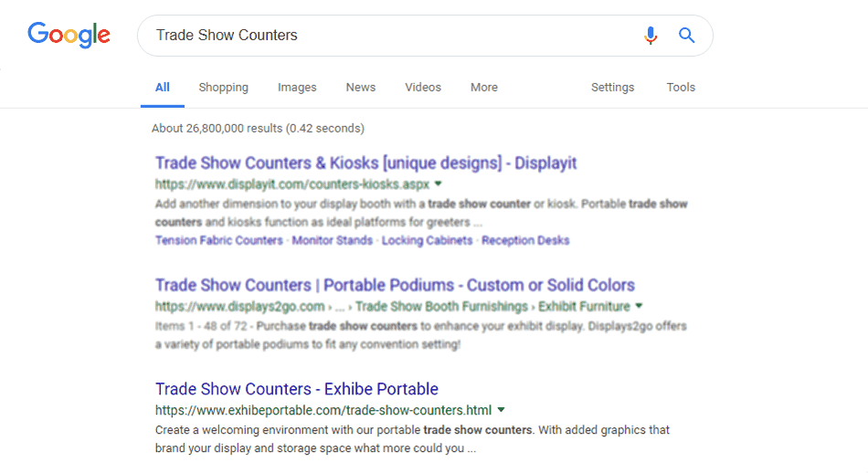Expand the displayit.com URL dropdown arrow
The height and width of the screenshot is (473, 868).
click(x=438, y=184)
